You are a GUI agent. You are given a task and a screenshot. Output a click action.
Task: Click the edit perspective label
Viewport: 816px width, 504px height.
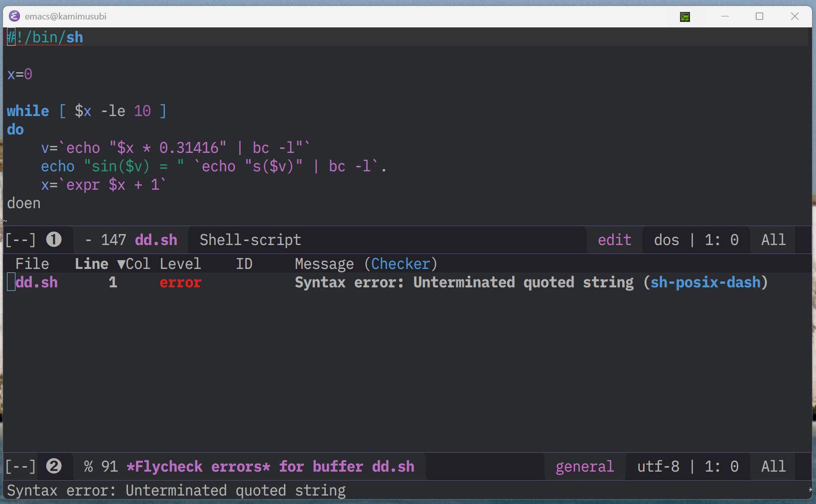[614, 240]
